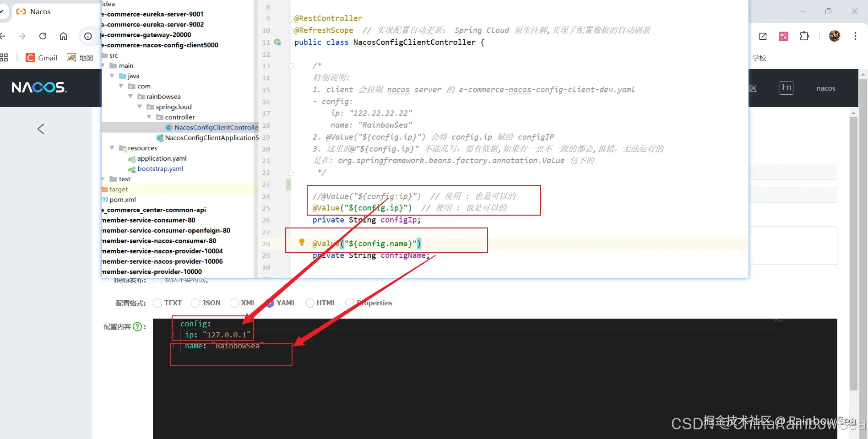The image size is (868, 439).
Task: Open the browser apps grid shortcut
Action: click(4, 58)
